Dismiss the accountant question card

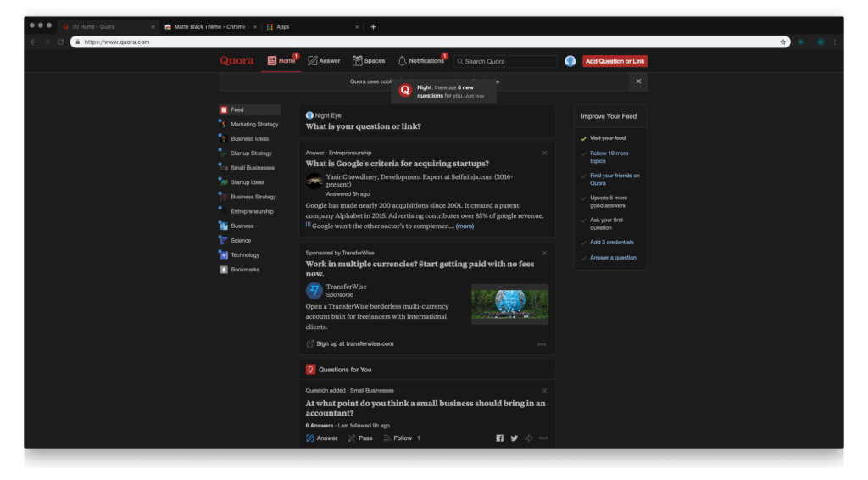[544, 391]
